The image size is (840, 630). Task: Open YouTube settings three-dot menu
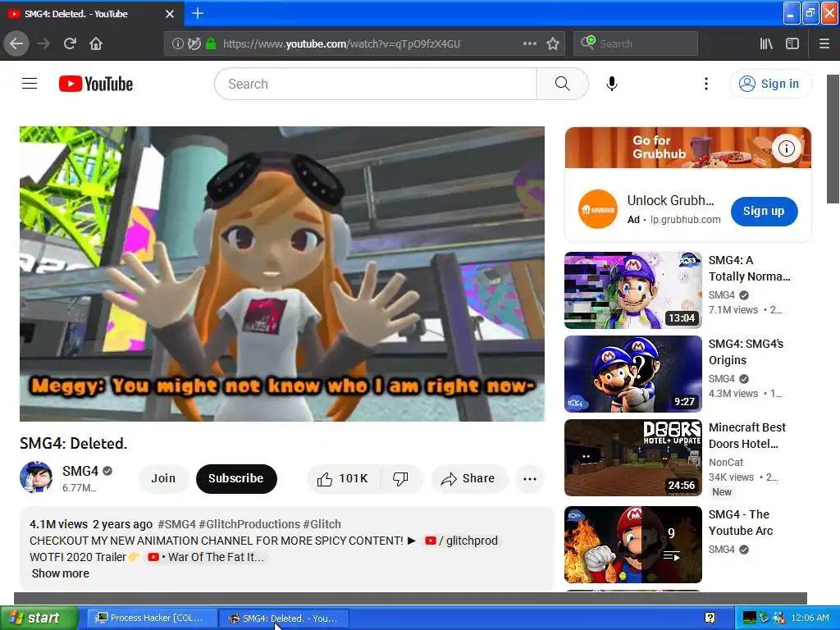[706, 84]
